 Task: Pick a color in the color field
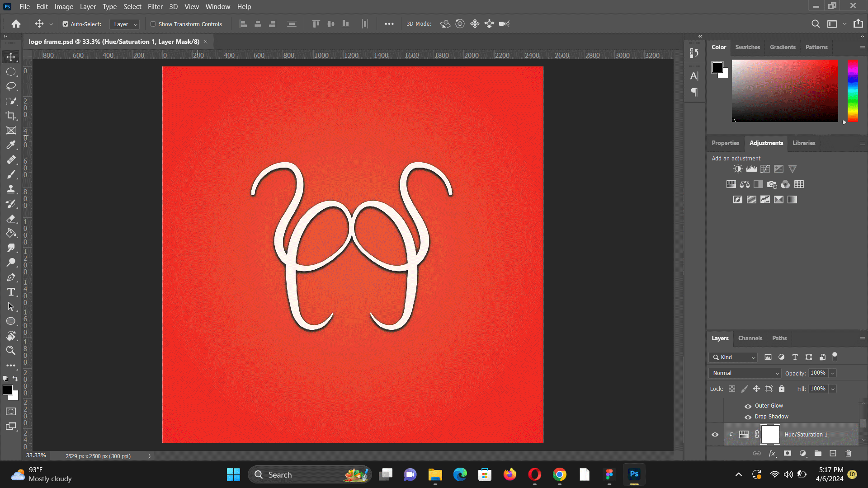(x=785, y=91)
